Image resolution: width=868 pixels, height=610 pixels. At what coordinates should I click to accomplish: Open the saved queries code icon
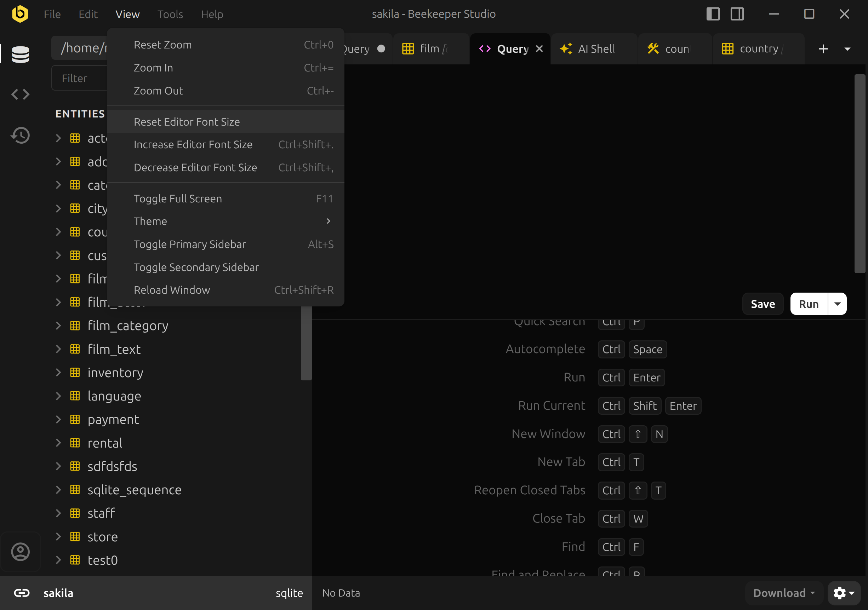pyautogui.click(x=21, y=94)
